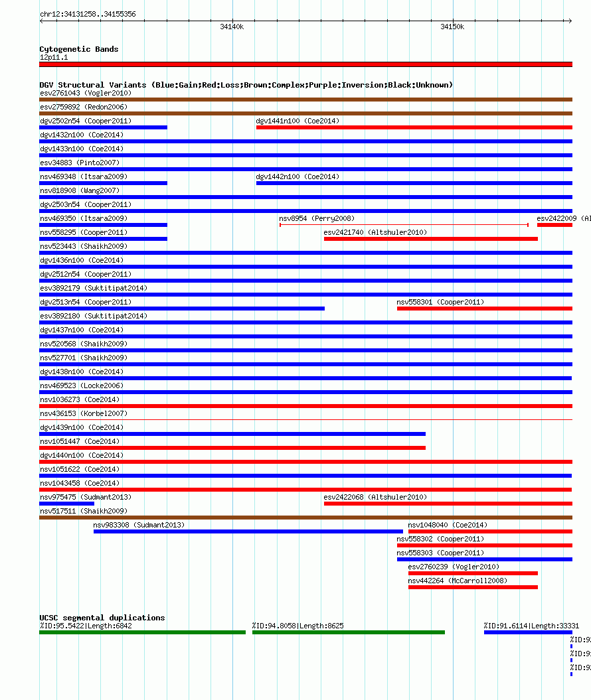
Task: Click esv34883 (Pinto2007) label
Action: [x=80, y=163]
